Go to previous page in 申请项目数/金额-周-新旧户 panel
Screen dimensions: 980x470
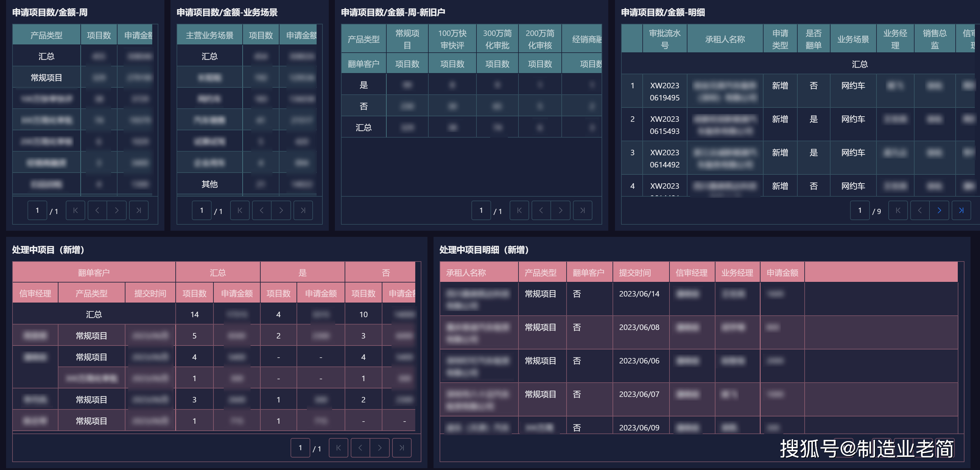click(x=541, y=210)
